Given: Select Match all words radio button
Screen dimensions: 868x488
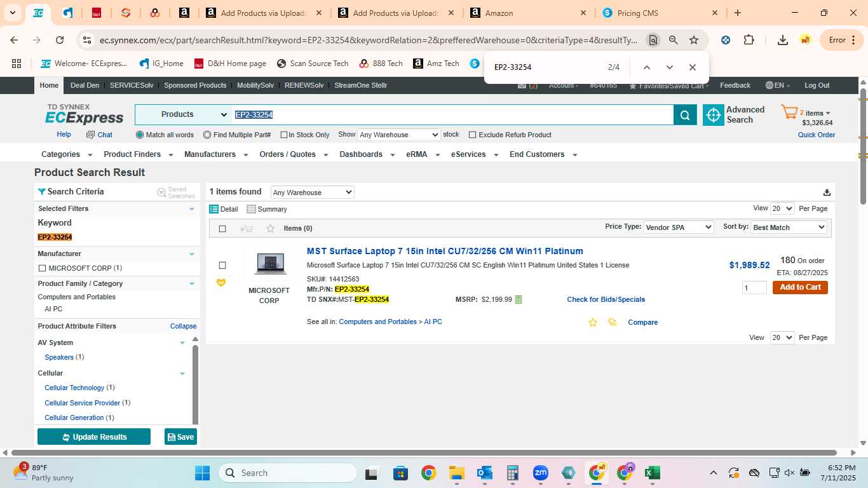Looking at the screenshot, I should tap(140, 135).
